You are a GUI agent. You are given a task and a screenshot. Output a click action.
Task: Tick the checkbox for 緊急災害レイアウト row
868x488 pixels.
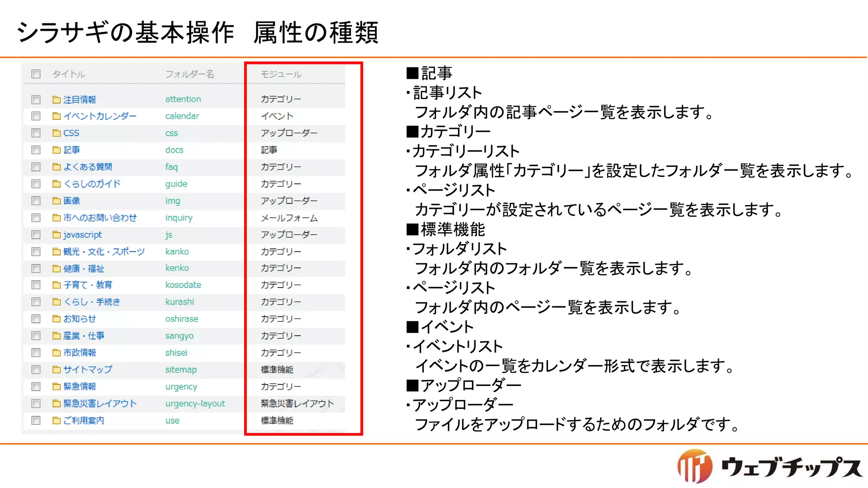point(36,404)
